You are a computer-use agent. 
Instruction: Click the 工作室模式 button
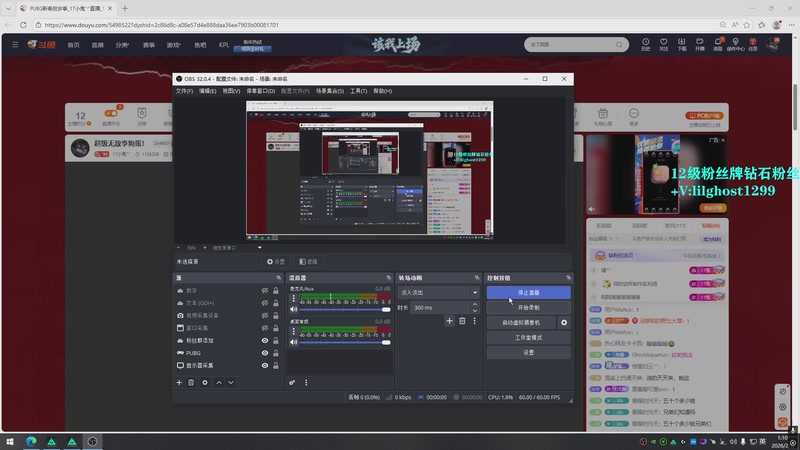(529, 338)
